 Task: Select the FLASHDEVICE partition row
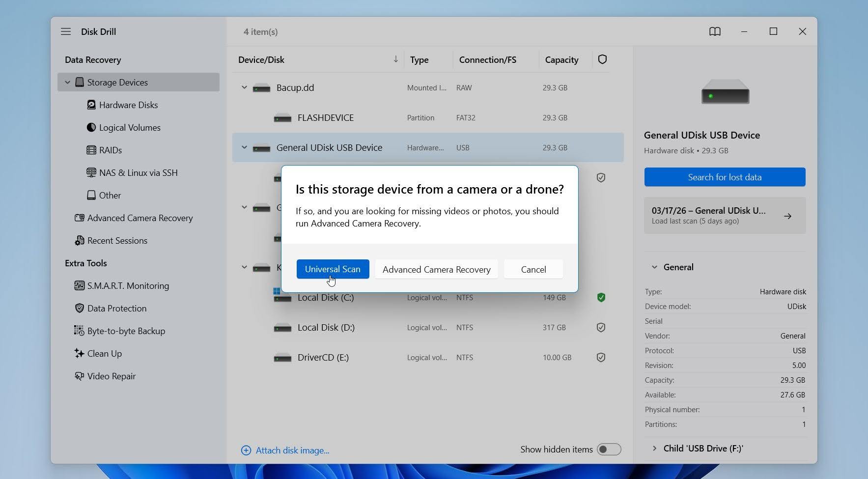click(x=428, y=117)
